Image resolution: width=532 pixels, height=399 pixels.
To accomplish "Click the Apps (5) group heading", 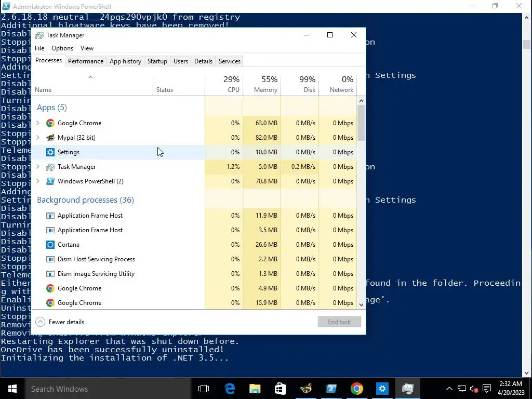I will tap(52, 108).
